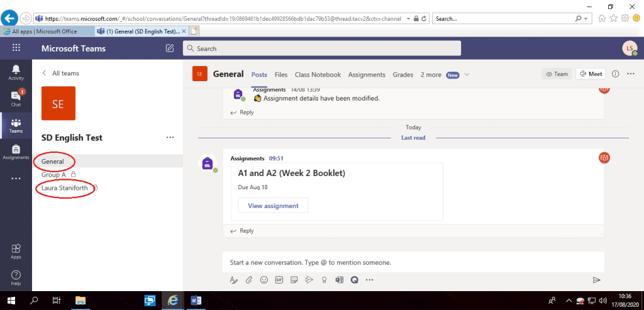The height and width of the screenshot is (310, 644).
Task: Open a new browser tab
Action: tap(194, 31)
